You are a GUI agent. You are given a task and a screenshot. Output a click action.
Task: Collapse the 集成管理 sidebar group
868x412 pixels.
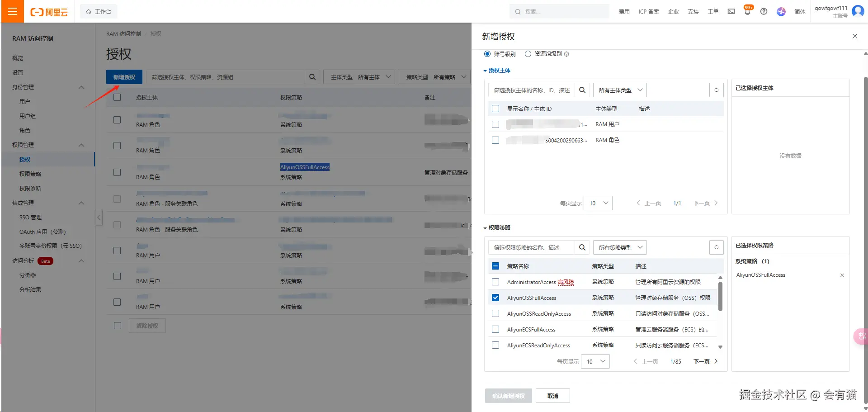(81, 203)
